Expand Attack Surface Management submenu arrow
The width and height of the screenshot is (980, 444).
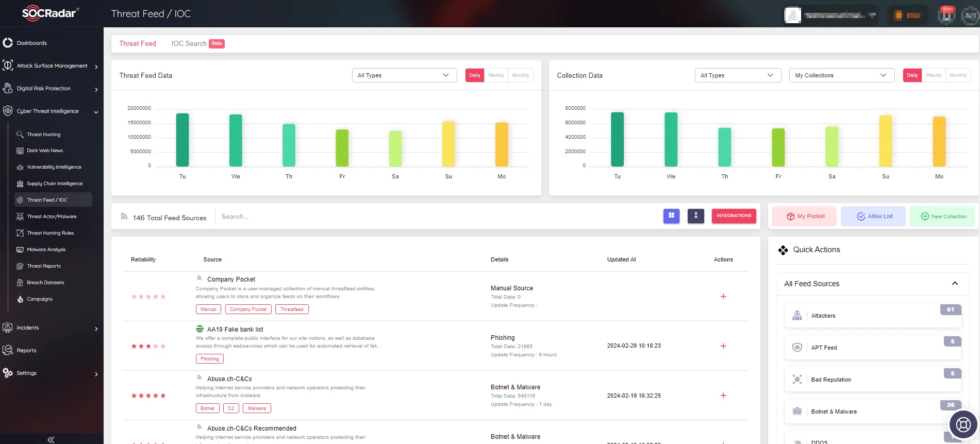point(96,67)
